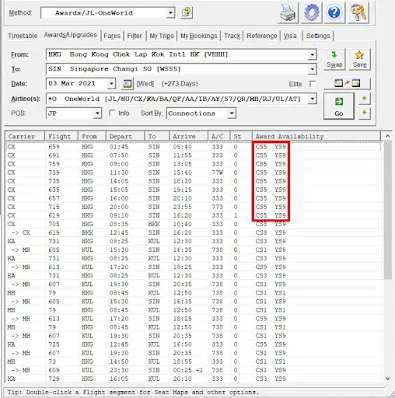
Task: Click MH flight 73 departing 14:50
Action: tap(193, 361)
